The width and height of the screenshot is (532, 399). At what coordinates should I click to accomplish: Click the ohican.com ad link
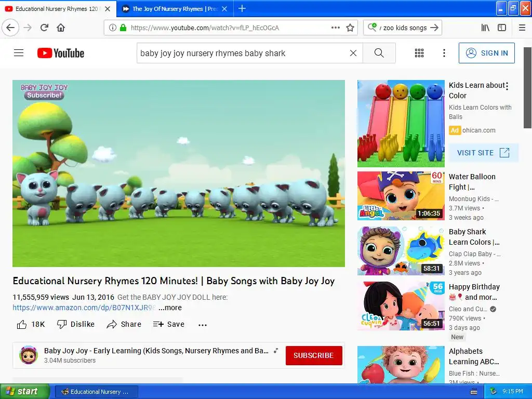tap(478, 130)
